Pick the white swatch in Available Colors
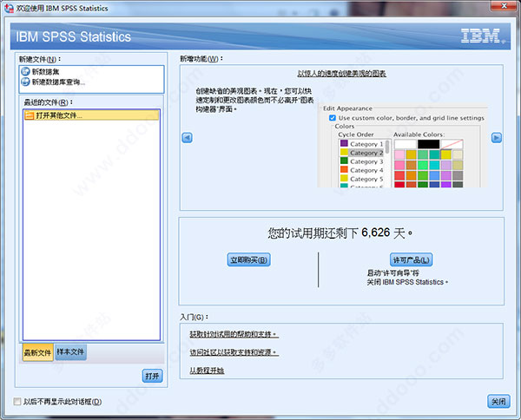The height and width of the screenshot is (420, 521). pyautogui.click(x=406, y=144)
